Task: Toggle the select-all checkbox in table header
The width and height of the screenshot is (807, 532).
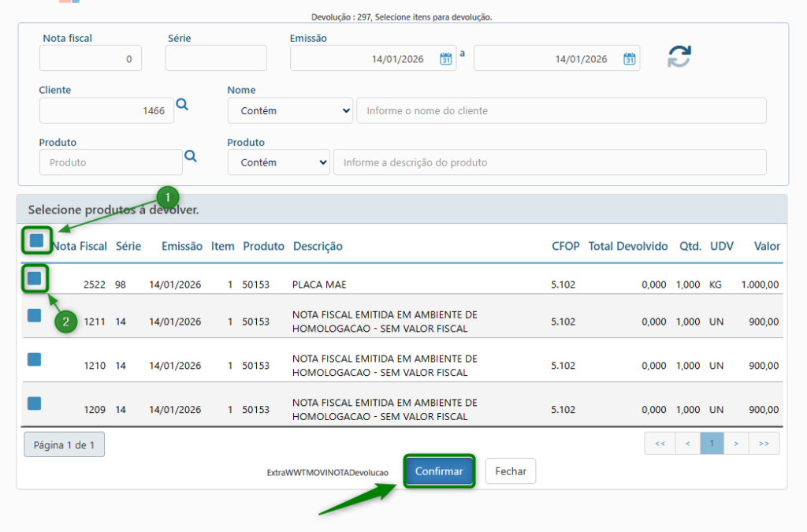Action: point(36,240)
